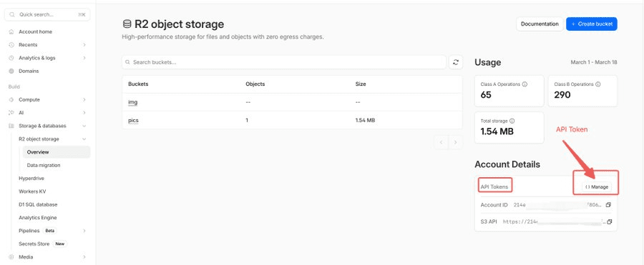Click the Account ID value text
Image resolution: width=644 pixels, height=265 pixels.
point(557,204)
